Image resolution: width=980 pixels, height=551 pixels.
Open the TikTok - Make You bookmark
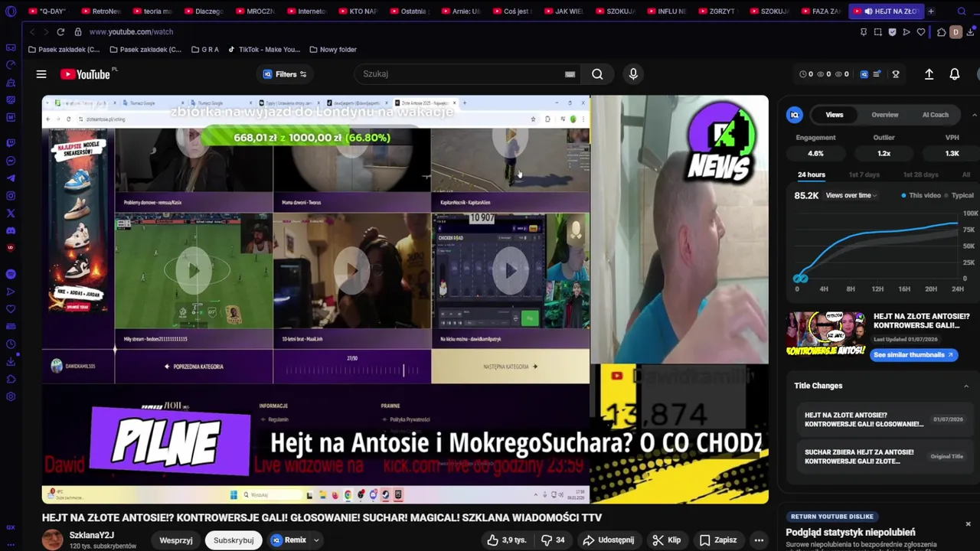click(x=264, y=50)
